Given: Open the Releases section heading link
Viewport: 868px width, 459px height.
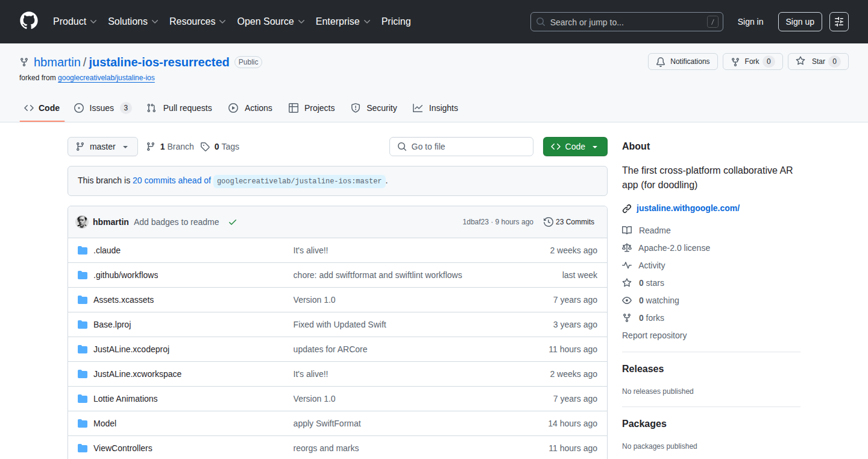Looking at the screenshot, I should tap(643, 369).
